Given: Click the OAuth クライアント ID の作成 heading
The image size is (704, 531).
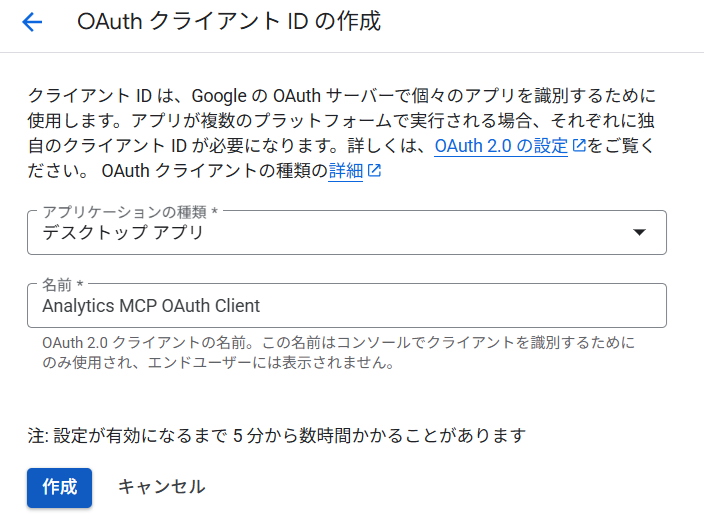Looking at the screenshot, I should 229,22.
